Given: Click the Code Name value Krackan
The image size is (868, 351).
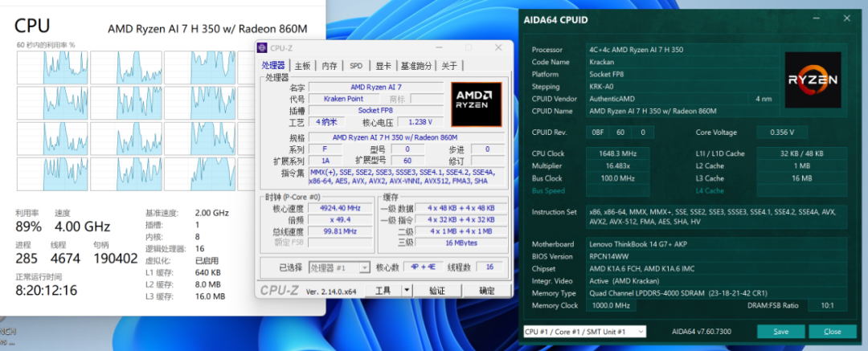Looking at the screenshot, I should click(683, 62).
